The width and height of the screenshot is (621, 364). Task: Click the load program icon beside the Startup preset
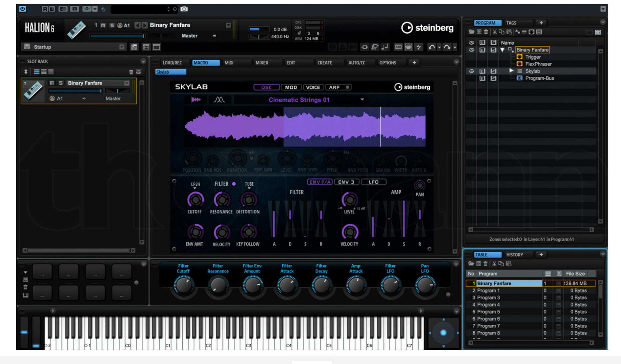click(134, 47)
